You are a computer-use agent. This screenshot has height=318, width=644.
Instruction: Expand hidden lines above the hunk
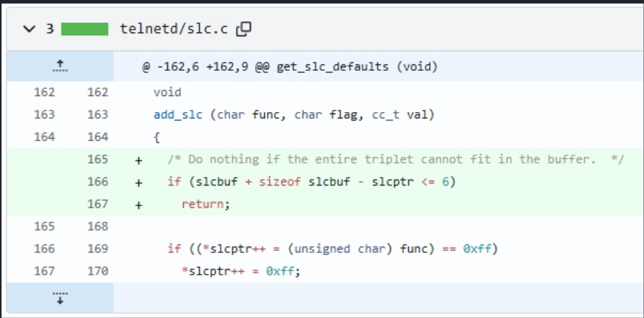pyautogui.click(x=60, y=66)
